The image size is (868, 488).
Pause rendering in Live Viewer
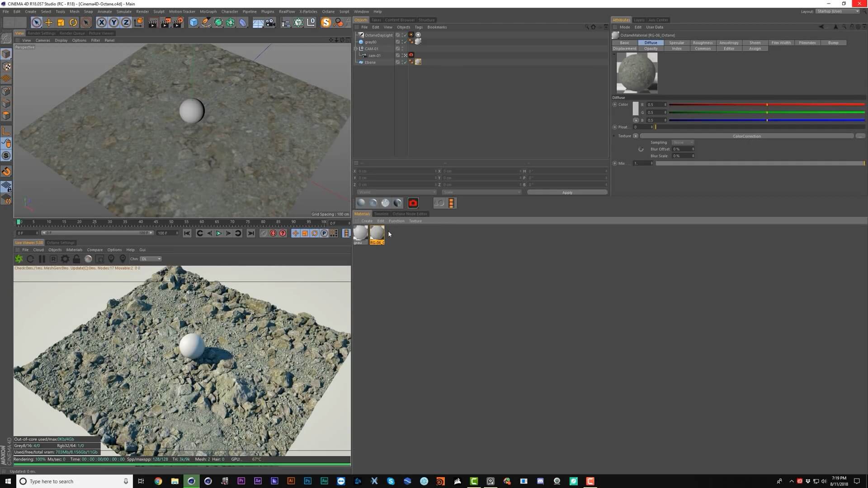pos(42,259)
